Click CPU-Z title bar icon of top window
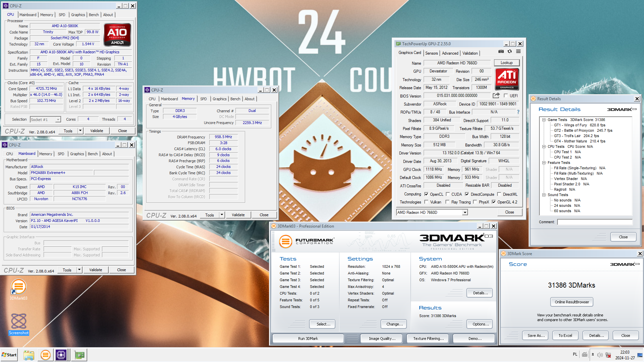 (5, 6)
